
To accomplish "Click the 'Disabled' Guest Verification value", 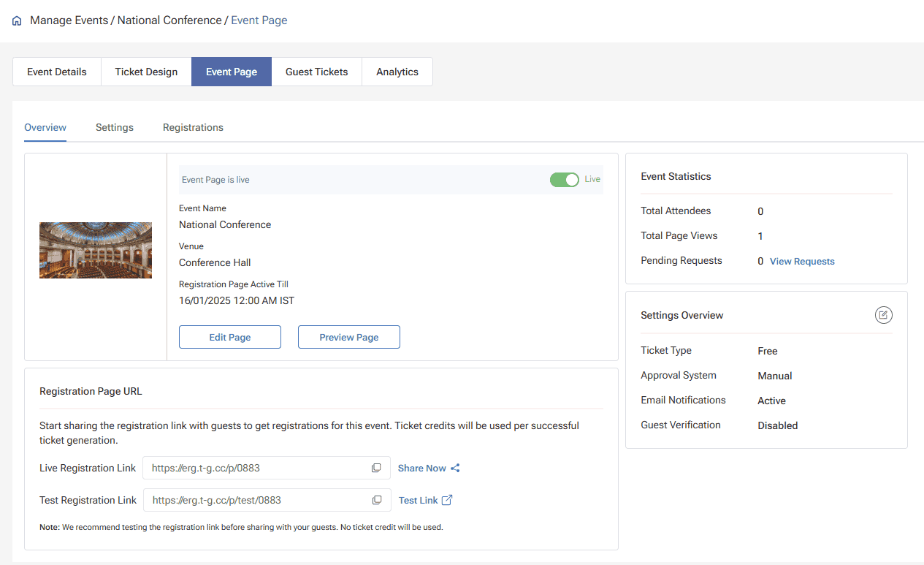I will point(778,425).
